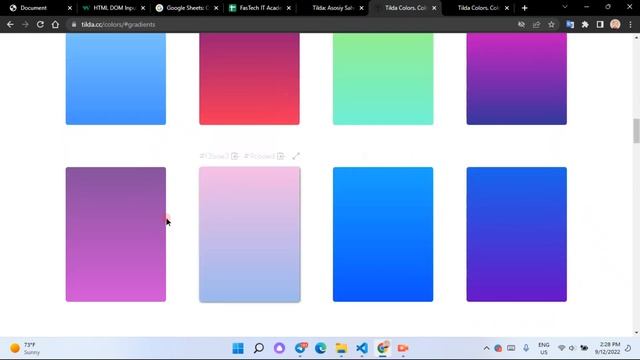This screenshot has height=360, width=640.
Task: Go back to the previous page
Action: tap(10, 24)
